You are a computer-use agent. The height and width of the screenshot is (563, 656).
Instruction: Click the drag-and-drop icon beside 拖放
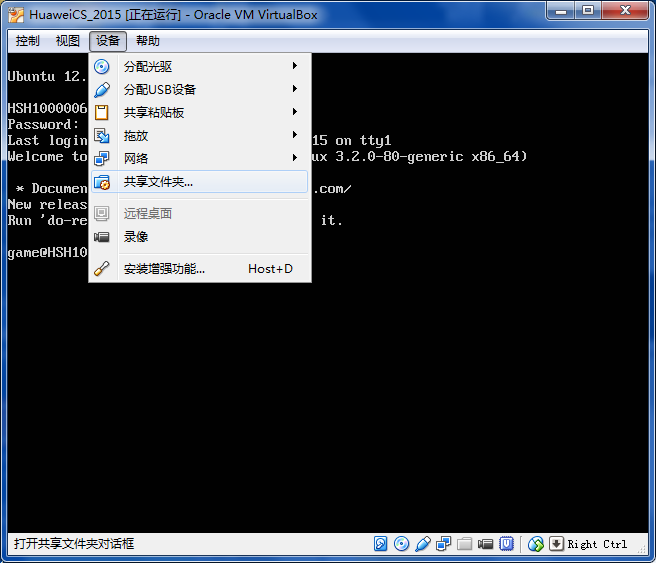pos(102,136)
